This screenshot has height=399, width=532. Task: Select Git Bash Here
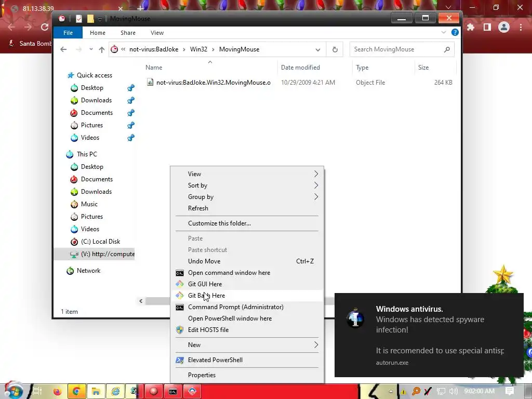click(247, 296)
